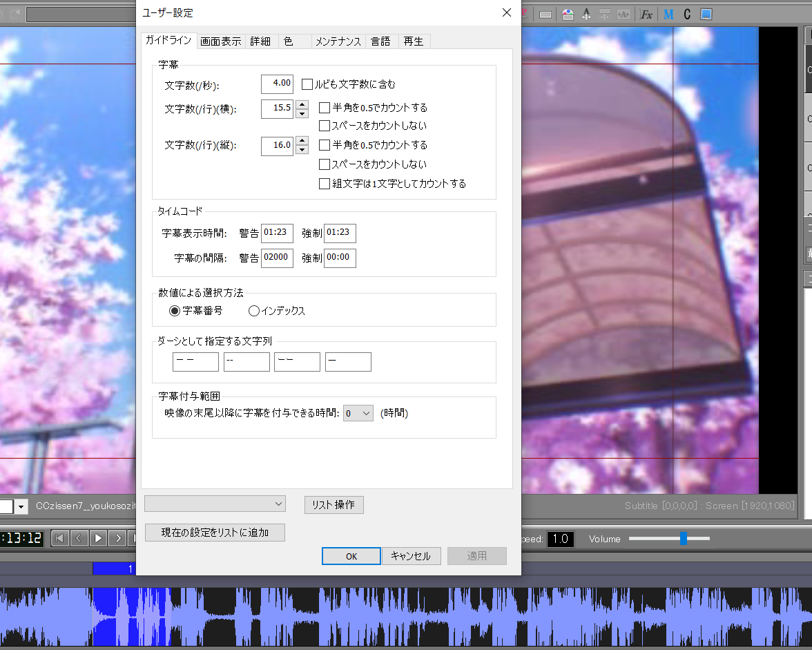Toggle the black C toolbar icon
The image size is (812, 650).
tap(687, 15)
